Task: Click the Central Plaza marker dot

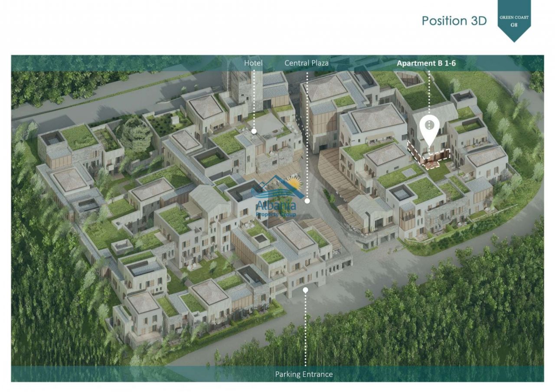Action: [x=307, y=201]
